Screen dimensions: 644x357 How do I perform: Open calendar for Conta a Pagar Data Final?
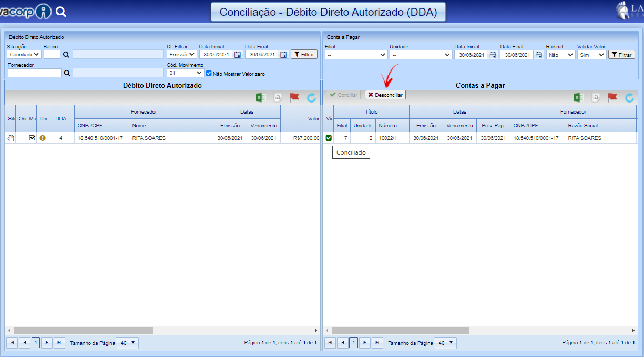coord(538,55)
